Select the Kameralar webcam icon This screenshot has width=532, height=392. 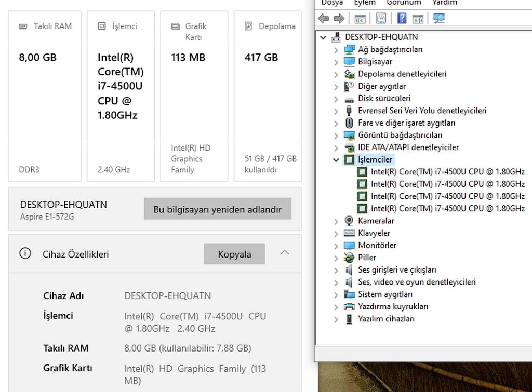(349, 221)
